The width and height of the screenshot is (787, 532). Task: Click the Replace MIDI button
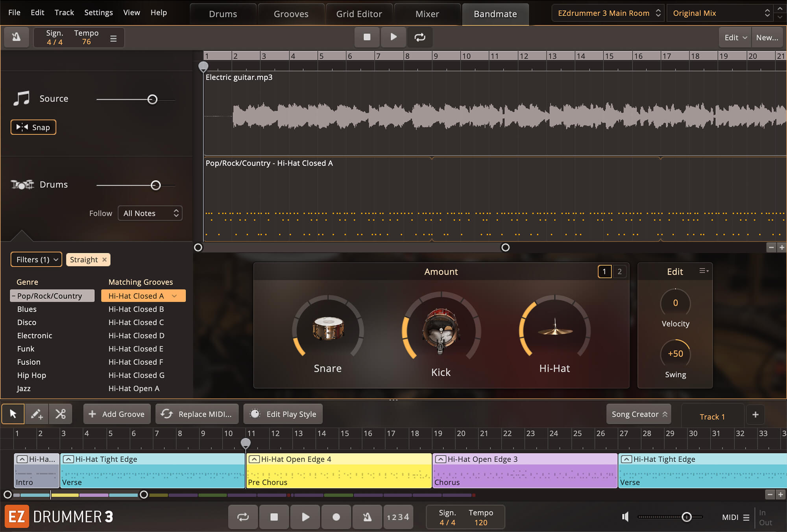tap(197, 414)
